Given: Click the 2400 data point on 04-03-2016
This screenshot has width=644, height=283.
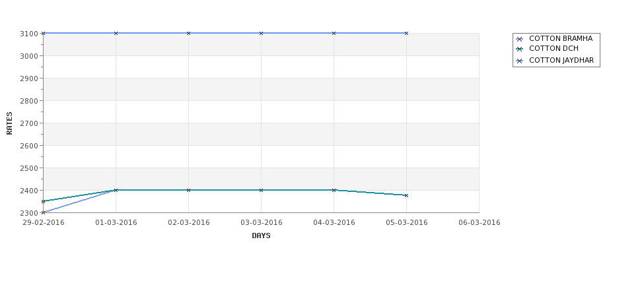Looking at the screenshot, I should [x=334, y=190].
